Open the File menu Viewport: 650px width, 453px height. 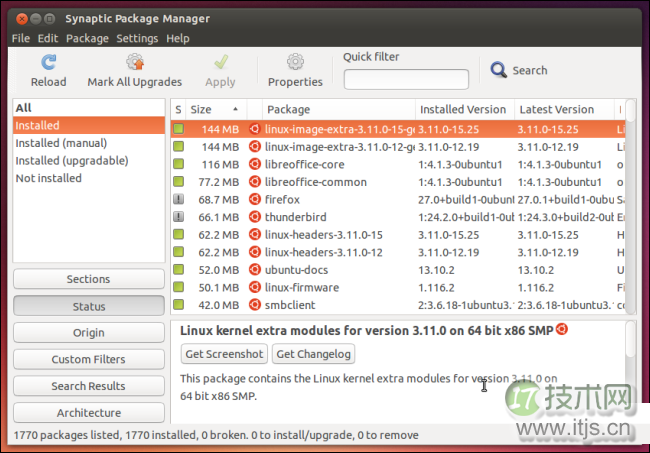[21, 39]
